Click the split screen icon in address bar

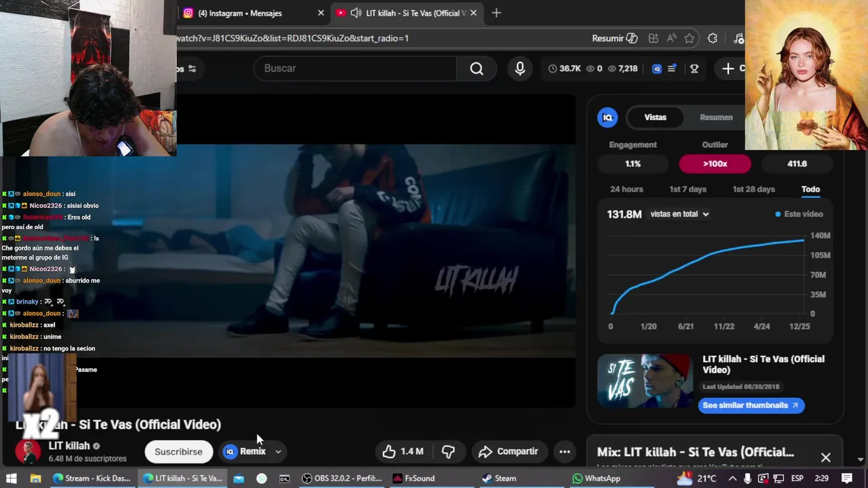[653, 38]
